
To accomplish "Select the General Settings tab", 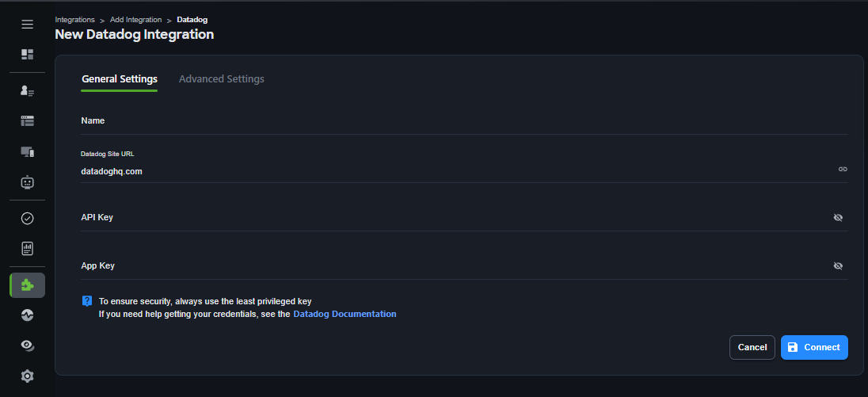I will coord(120,79).
